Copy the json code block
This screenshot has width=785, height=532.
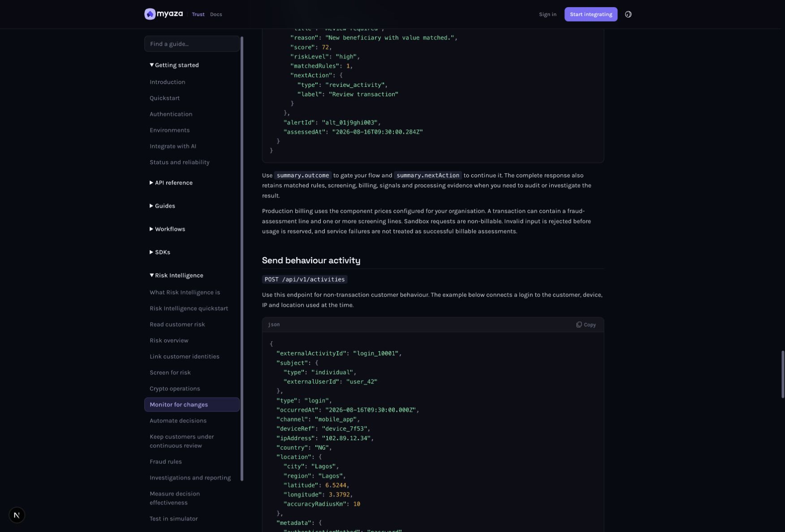(586, 325)
